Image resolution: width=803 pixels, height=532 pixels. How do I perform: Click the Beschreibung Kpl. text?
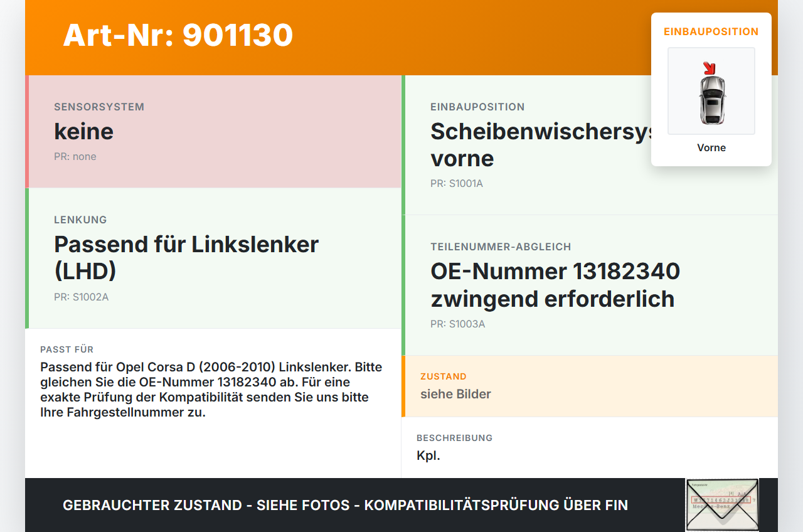[x=428, y=455]
